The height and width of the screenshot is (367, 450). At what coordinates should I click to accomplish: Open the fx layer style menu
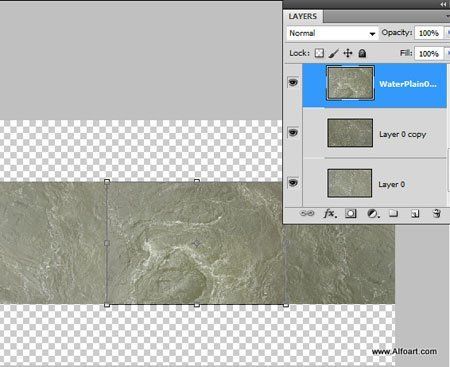tap(330, 213)
